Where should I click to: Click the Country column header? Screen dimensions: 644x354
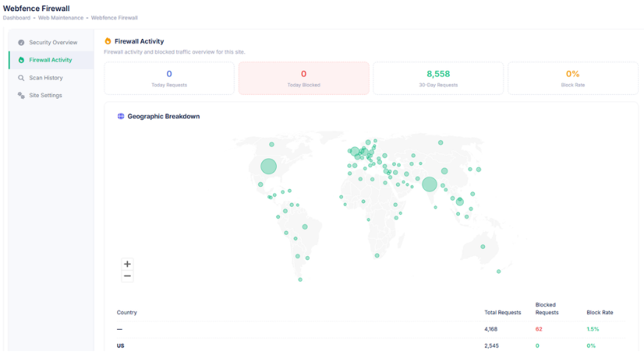tap(127, 313)
